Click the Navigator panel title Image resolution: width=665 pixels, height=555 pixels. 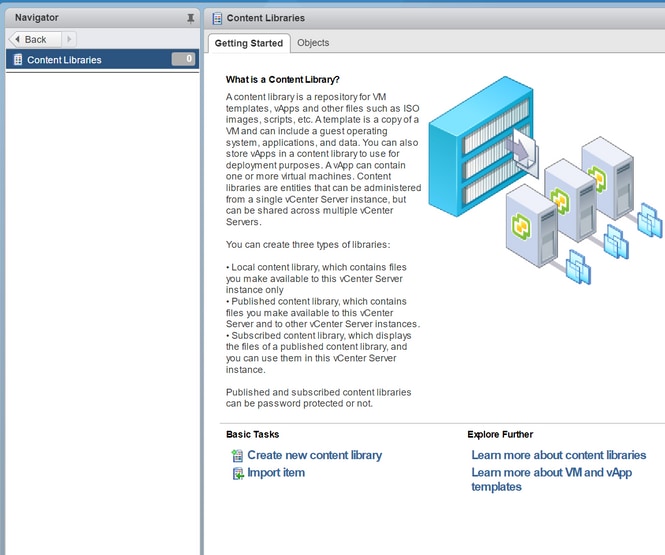[36, 18]
